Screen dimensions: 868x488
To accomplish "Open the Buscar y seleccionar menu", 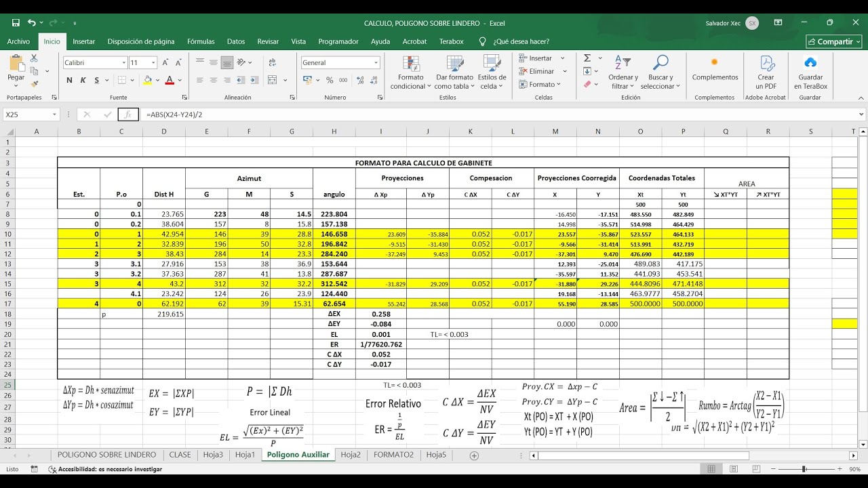I will (x=660, y=73).
